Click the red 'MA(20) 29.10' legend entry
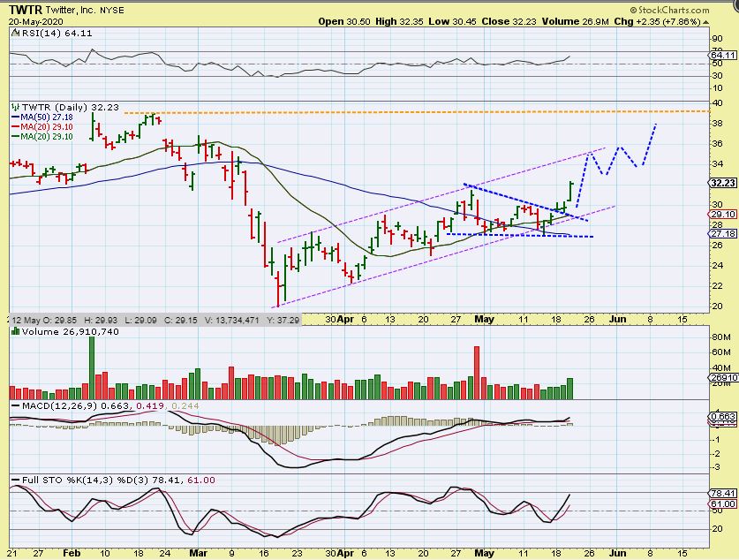 [47, 127]
